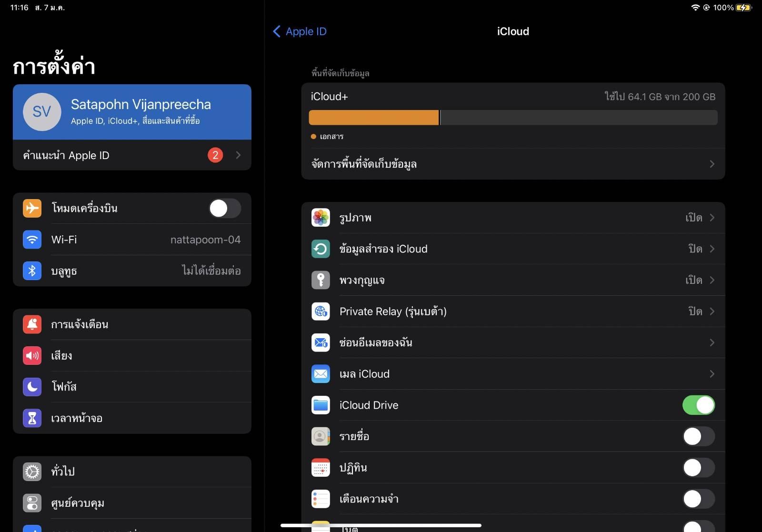The image size is (762, 532).
Task: Tap the Contacts icon
Action: (x=321, y=436)
